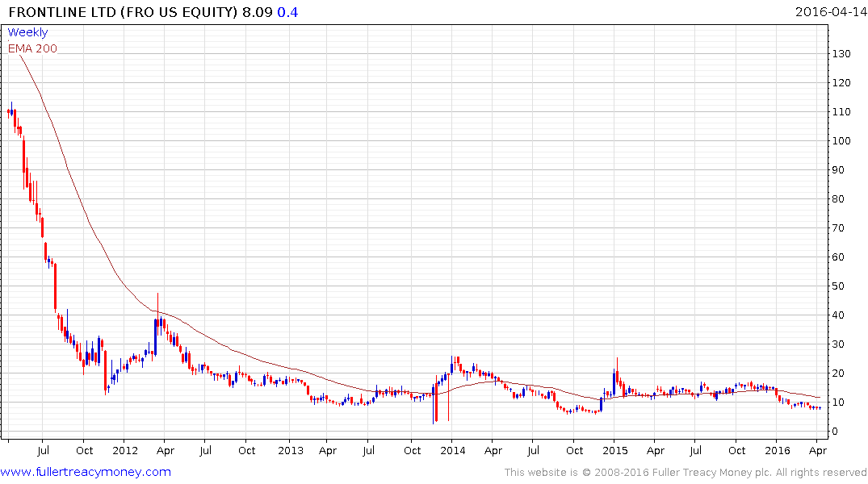Click the 2013 year label on time axis
The image size is (868, 484).
291,450
